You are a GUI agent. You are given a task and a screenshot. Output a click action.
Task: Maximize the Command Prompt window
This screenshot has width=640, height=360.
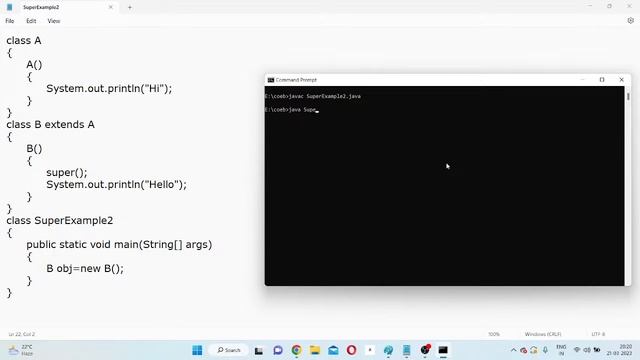coord(602,80)
